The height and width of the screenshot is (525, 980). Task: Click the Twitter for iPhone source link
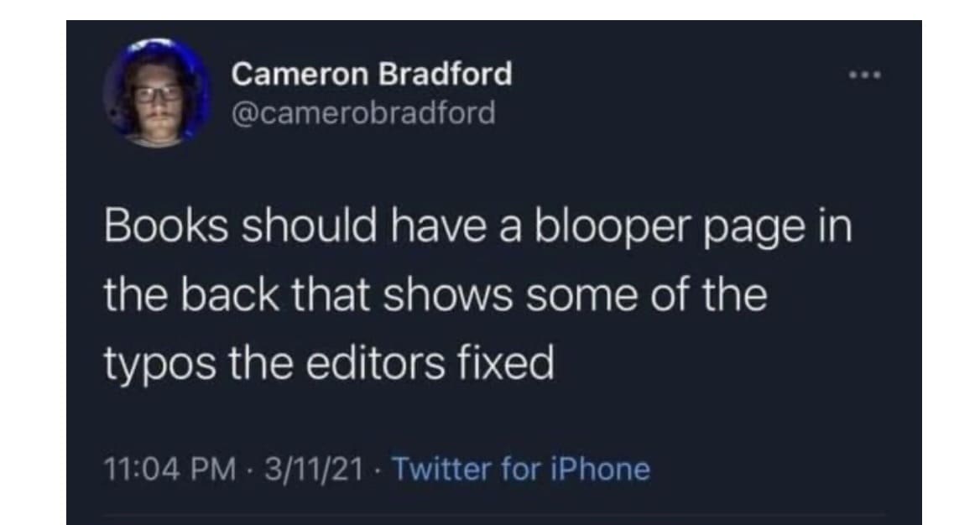click(x=520, y=469)
